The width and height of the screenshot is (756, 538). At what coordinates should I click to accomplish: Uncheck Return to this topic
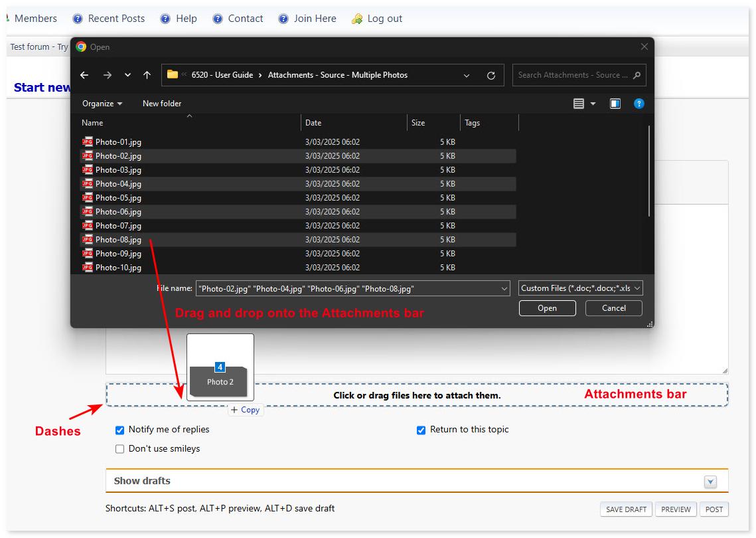(x=421, y=430)
